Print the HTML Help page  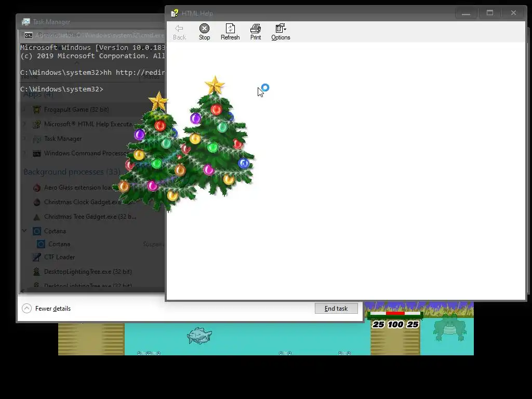256,32
